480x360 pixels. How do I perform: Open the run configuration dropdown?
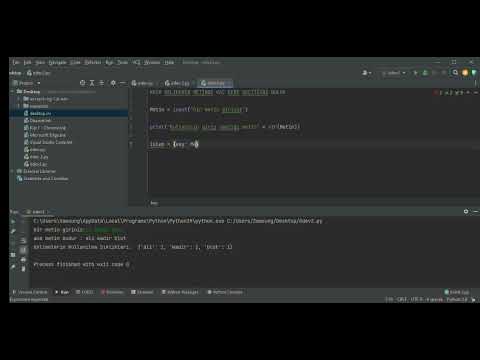pos(393,73)
